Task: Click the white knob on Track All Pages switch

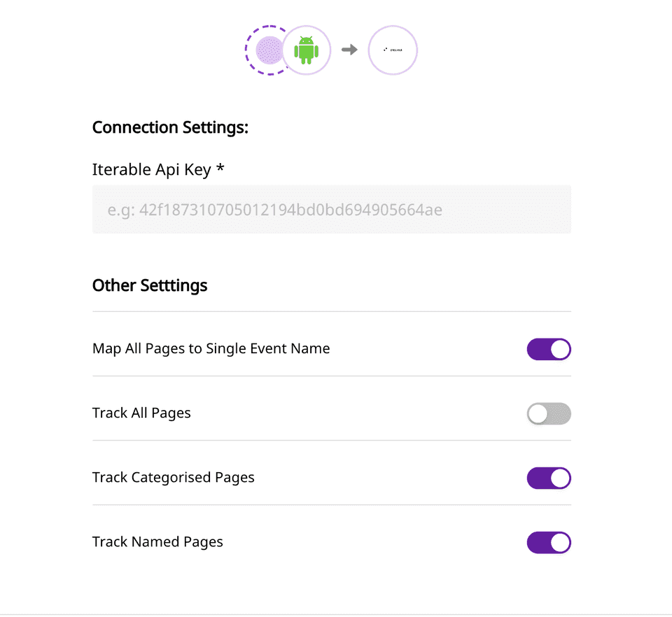Action: coord(538,413)
